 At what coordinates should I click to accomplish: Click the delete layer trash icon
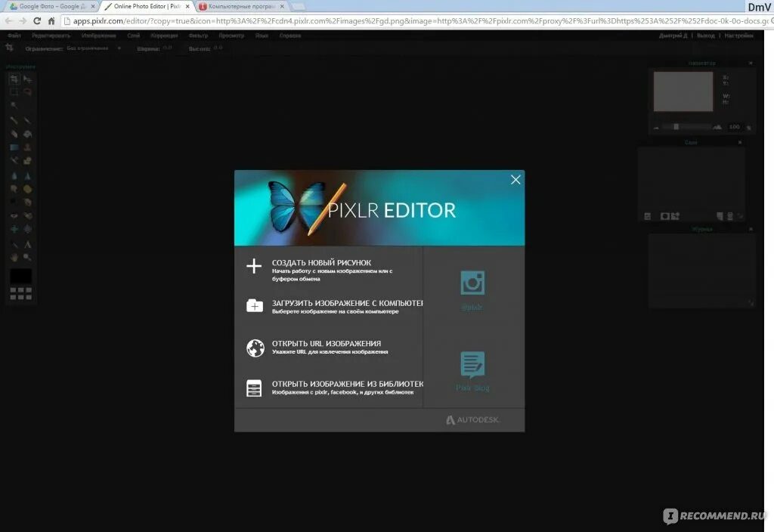pos(730,216)
